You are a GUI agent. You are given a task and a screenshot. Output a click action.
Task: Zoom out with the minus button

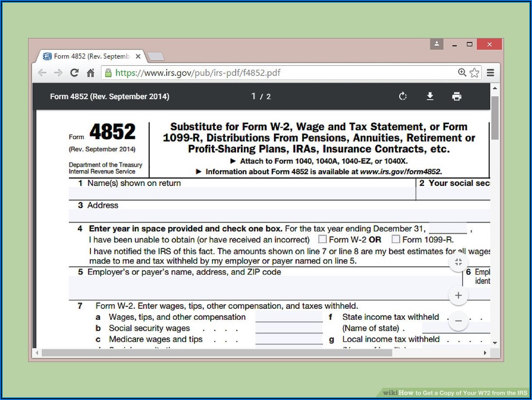pyautogui.click(x=458, y=321)
